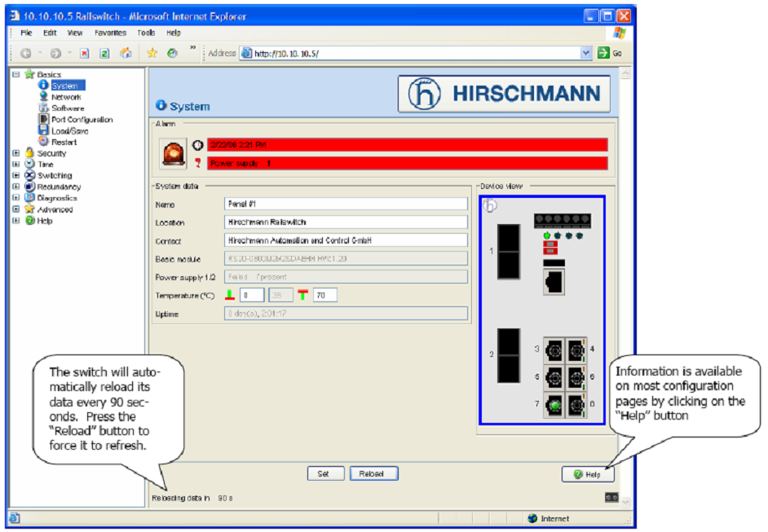
Task: Collapse the Basics tree node
Action: (16, 74)
